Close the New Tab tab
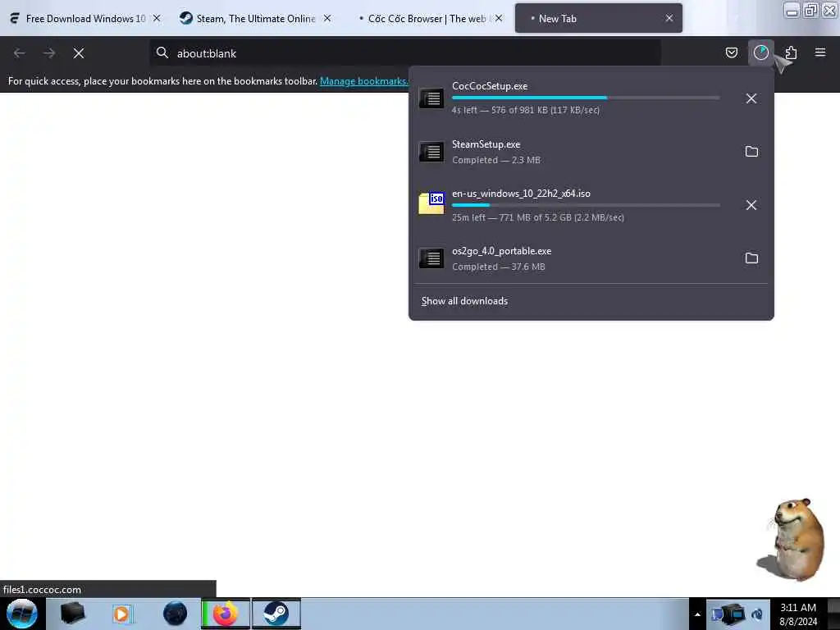Image resolution: width=840 pixels, height=630 pixels. (x=669, y=18)
